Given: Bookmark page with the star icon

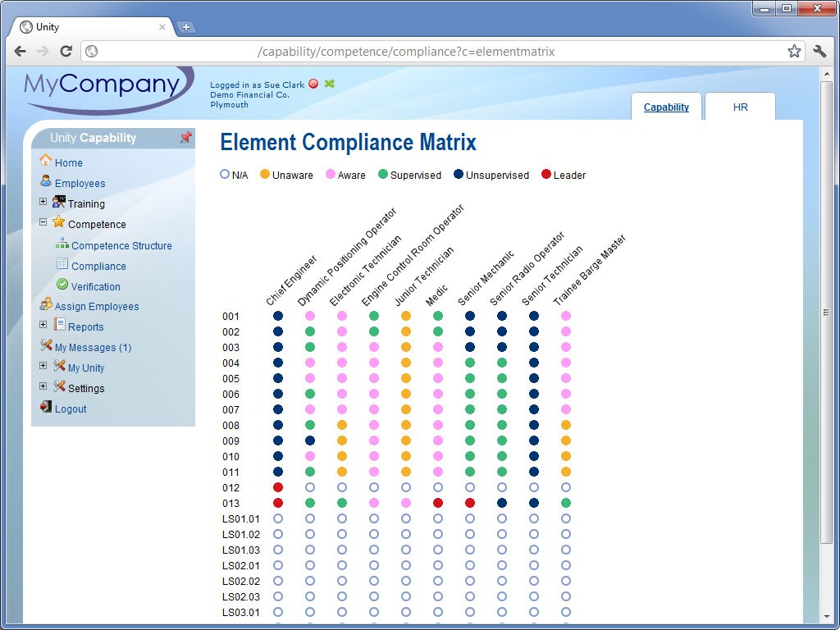Looking at the screenshot, I should point(794,52).
